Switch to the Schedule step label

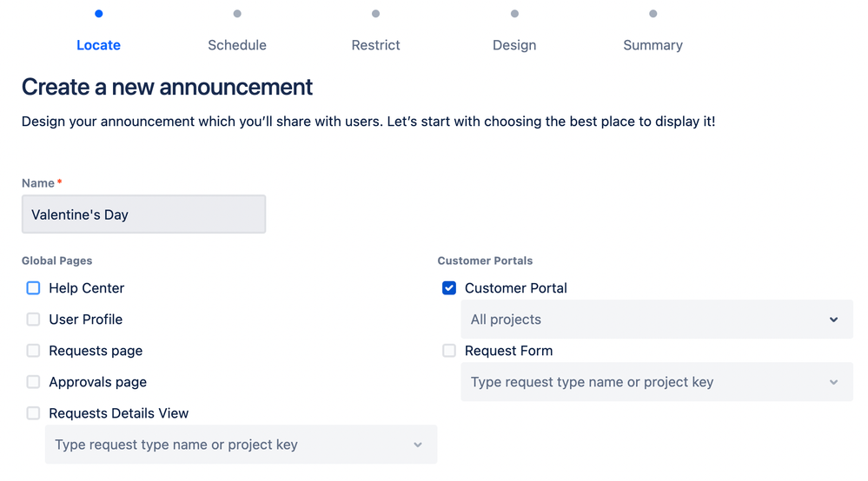click(x=237, y=45)
